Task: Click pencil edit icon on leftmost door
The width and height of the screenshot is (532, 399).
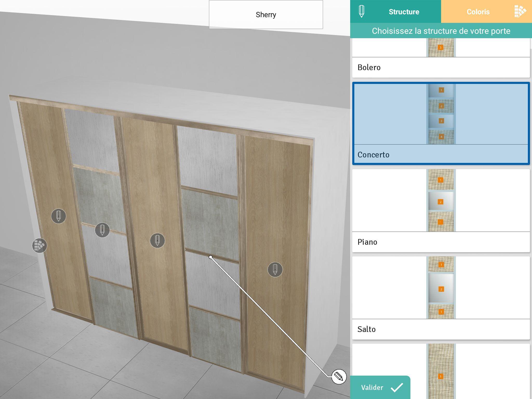Action: pyautogui.click(x=58, y=216)
